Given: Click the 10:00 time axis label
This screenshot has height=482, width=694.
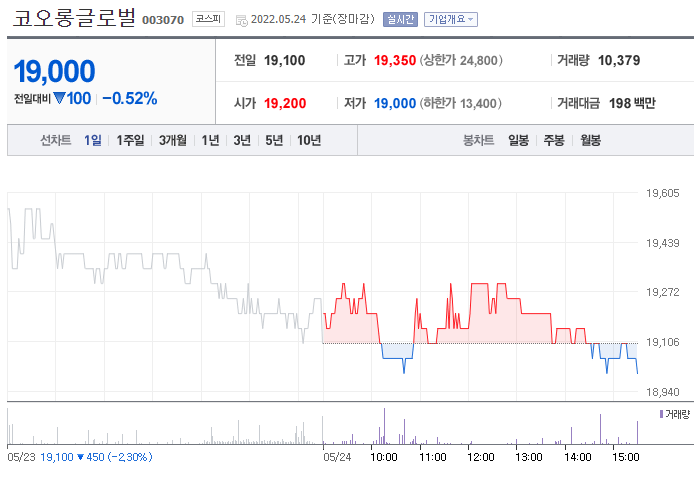Looking at the screenshot, I should 384,457.
